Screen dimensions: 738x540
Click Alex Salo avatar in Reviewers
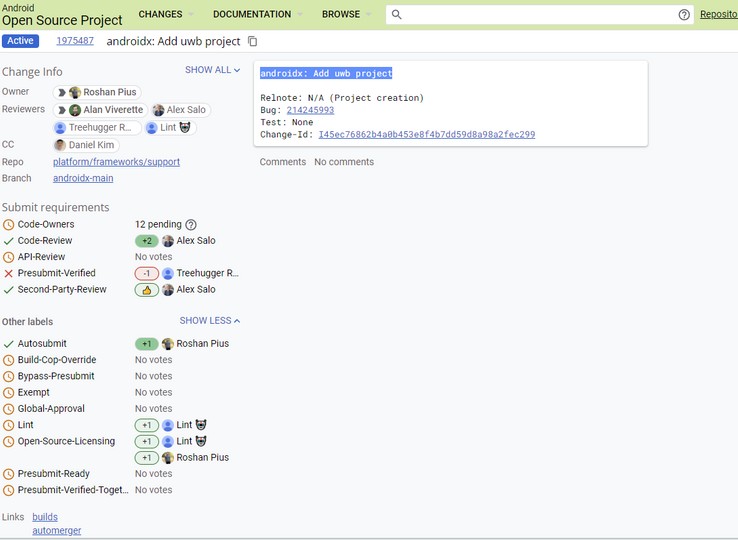click(159, 110)
